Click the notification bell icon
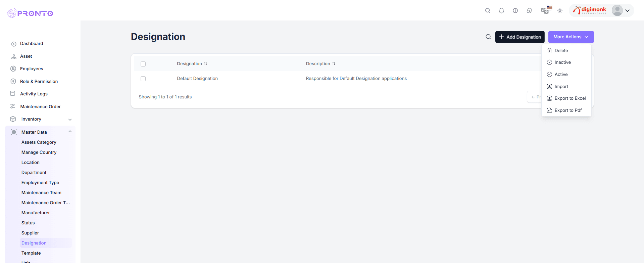Screen dimensions: 644x263 click(501, 11)
